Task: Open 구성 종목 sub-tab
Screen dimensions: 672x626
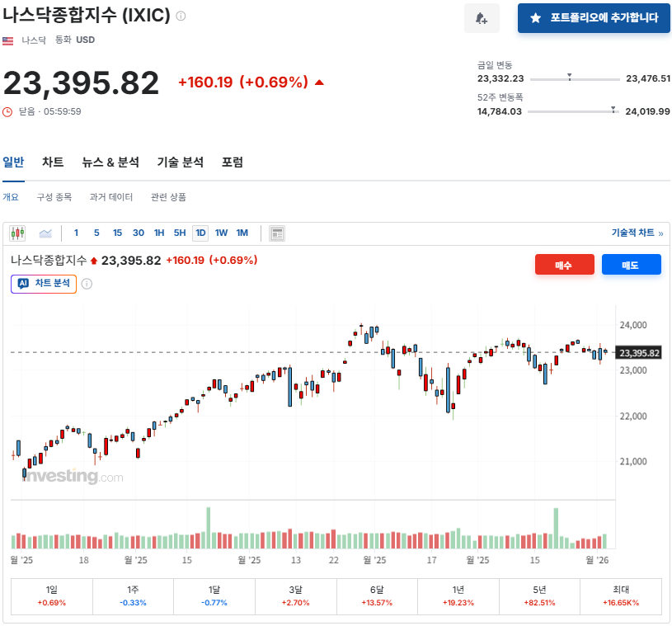Action: 54,197
